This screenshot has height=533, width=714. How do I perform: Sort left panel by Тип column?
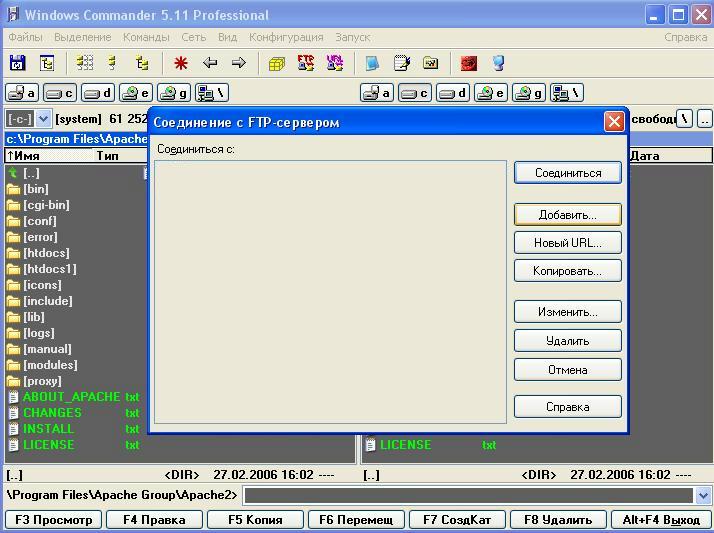[x=121, y=156]
